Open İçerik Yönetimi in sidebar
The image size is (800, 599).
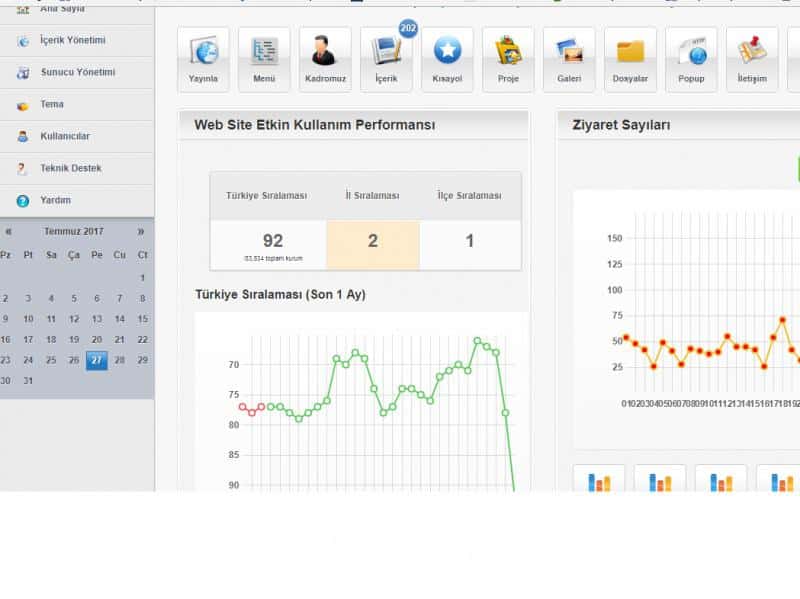[x=72, y=40]
